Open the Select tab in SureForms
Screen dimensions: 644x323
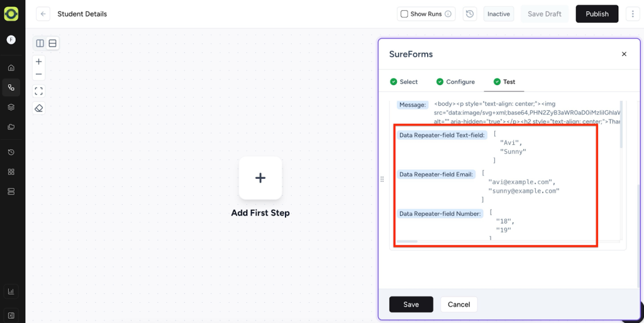click(x=403, y=82)
